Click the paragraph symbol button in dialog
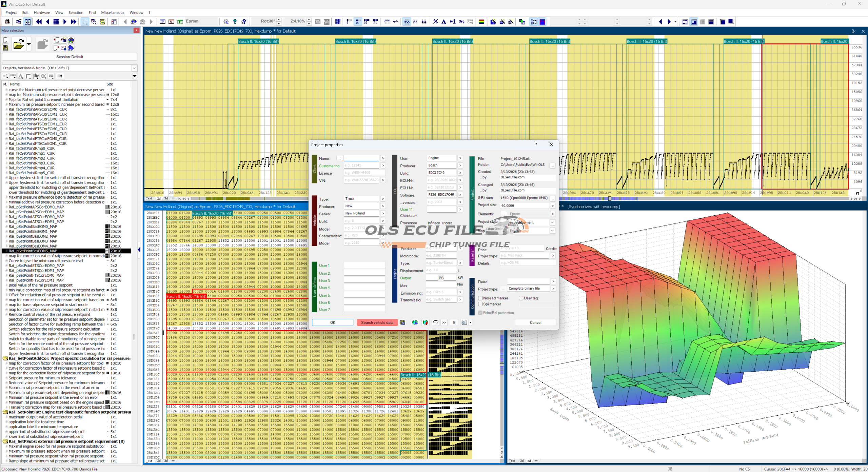The image size is (868, 472). [x=454, y=322]
